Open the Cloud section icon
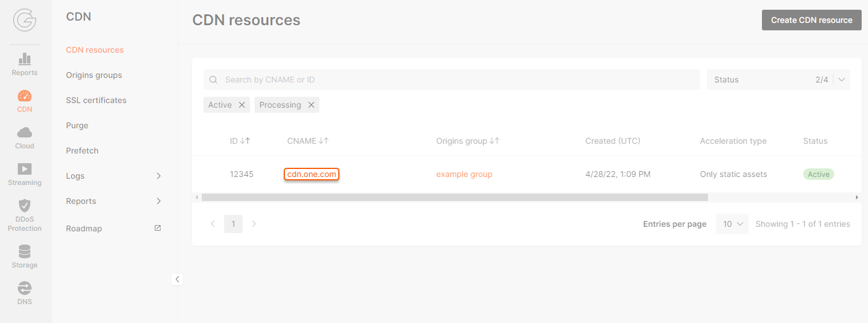 coord(25,133)
